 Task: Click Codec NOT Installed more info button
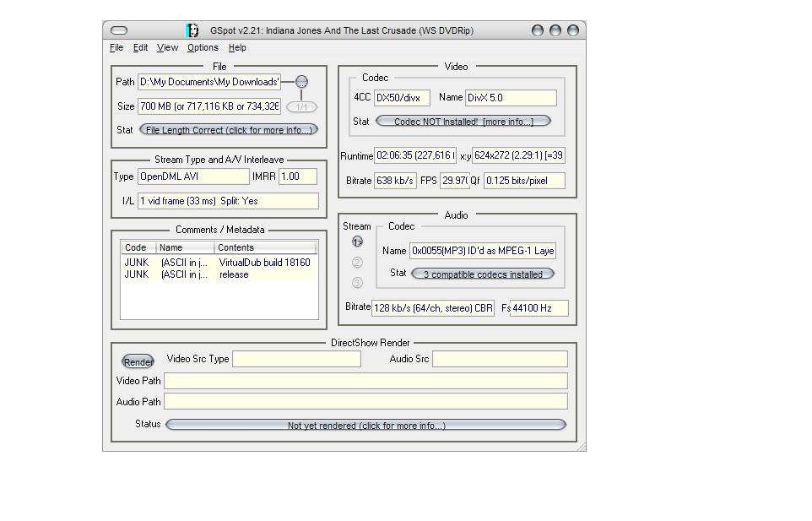[463, 122]
